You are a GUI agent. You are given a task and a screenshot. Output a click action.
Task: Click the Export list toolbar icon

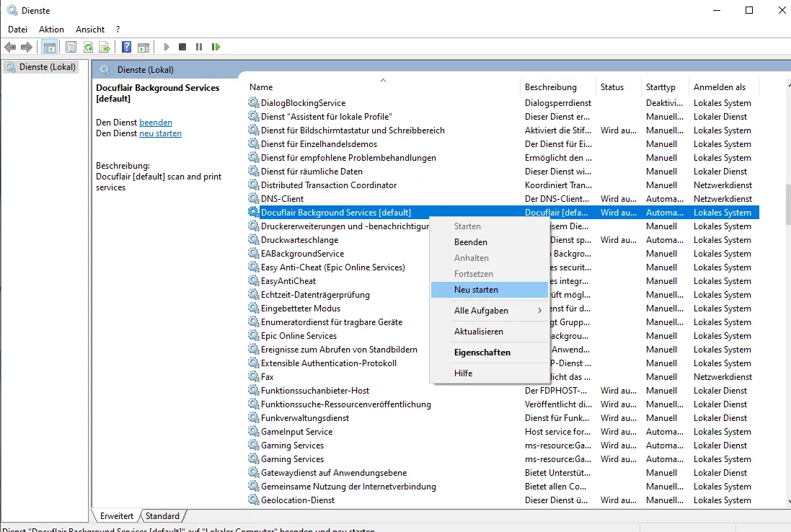(x=105, y=47)
